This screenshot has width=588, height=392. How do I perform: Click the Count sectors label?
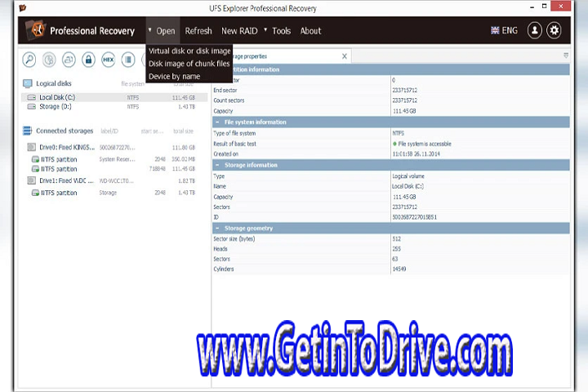229,100
